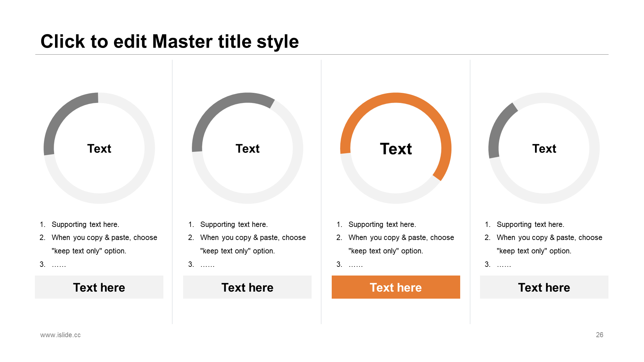Click the second gray 'Text here' box
Viewport: 644px width, 362px height.
pos(247,287)
